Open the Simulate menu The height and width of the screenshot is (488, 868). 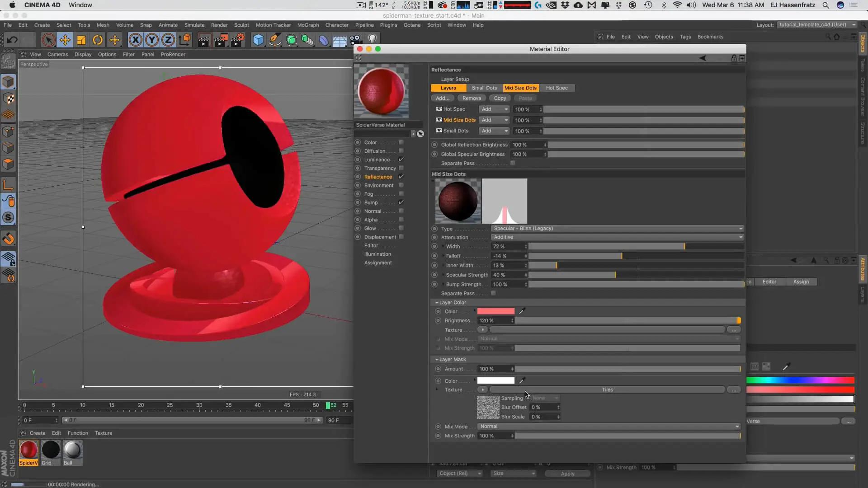coord(194,25)
